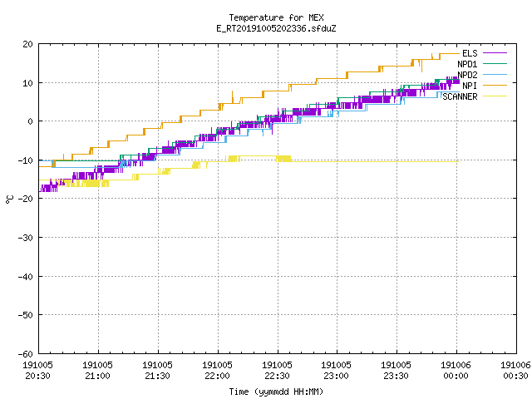
Task: Click the x-axis tick label 191006 00:00
Action: (456, 371)
